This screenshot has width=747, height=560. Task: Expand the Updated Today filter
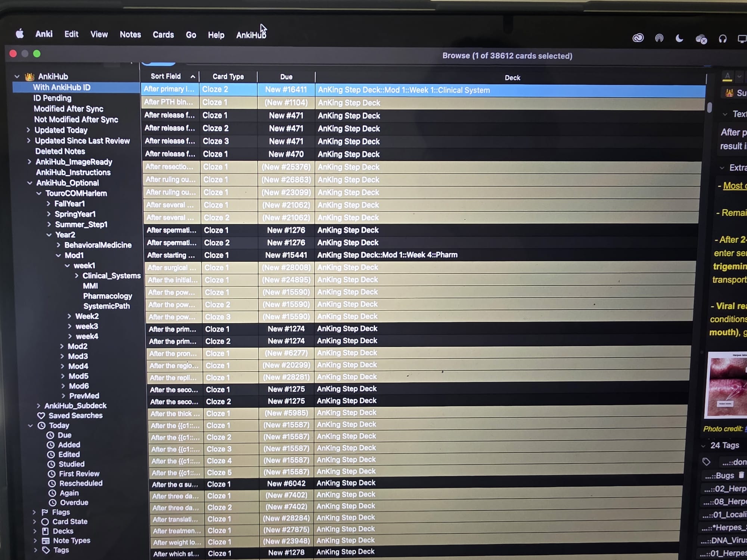click(28, 130)
